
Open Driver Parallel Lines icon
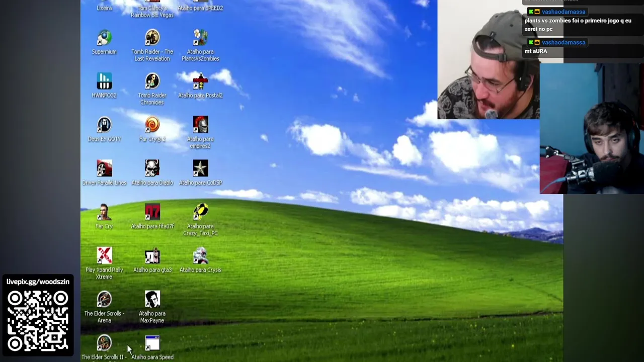[104, 173]
